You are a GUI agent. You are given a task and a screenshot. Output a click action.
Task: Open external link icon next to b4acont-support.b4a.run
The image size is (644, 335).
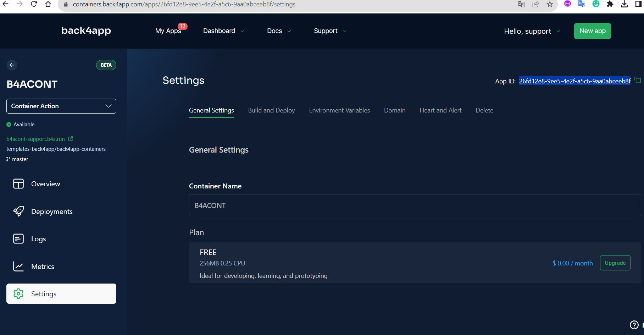click(x=71, y=139)
